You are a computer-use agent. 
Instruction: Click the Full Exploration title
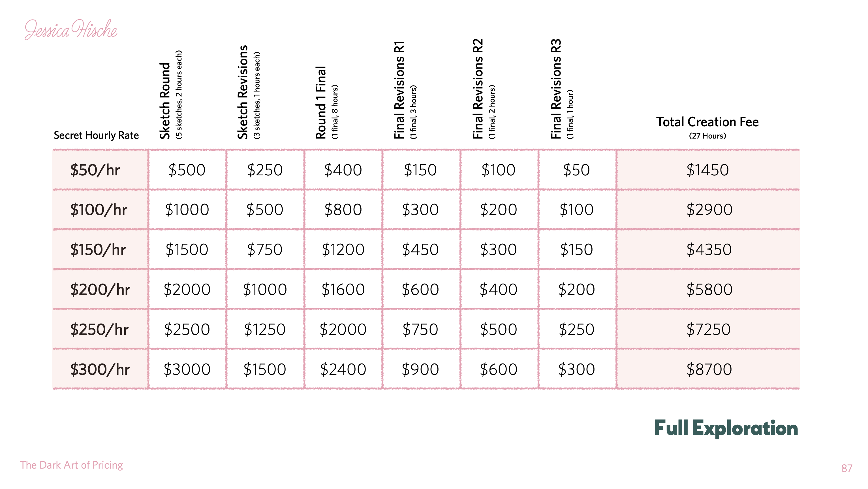(x=726, y=428)
